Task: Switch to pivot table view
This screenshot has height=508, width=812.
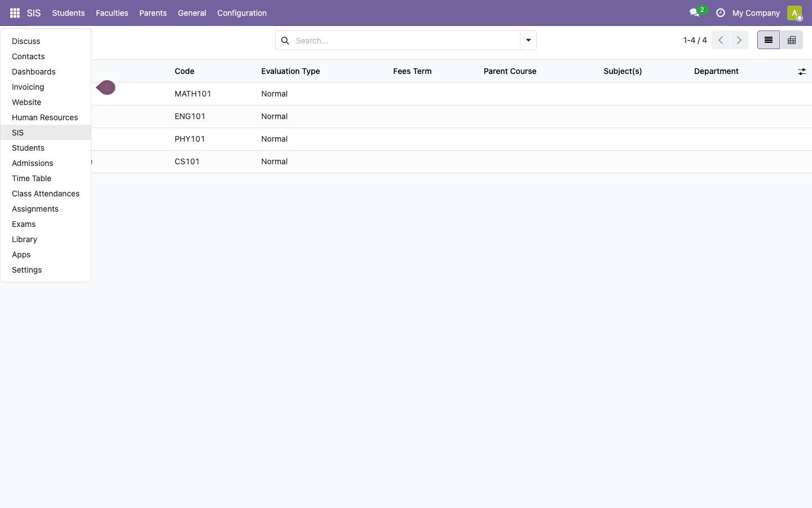Action: click(791, 40)
